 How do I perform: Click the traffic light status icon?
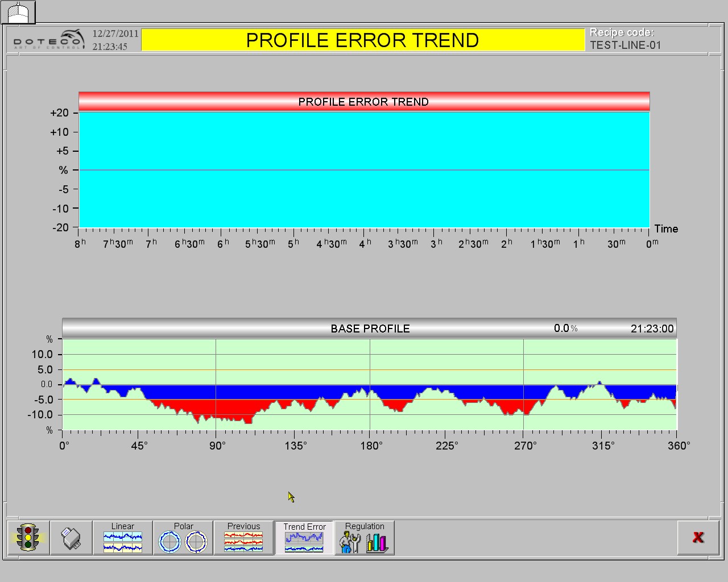point(28,538)
